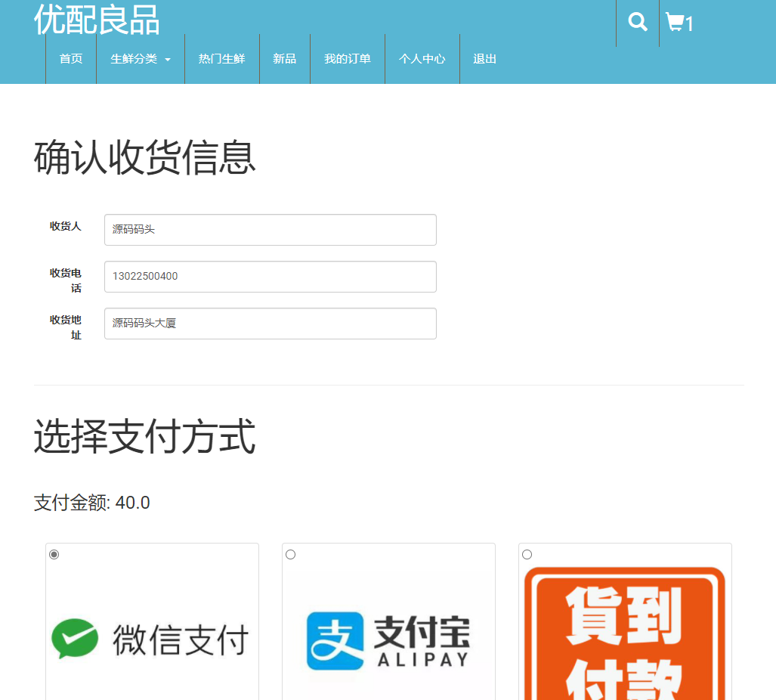Open the 首页 menu item
This screenshot has width=776, height=700.
click(71, 59)
